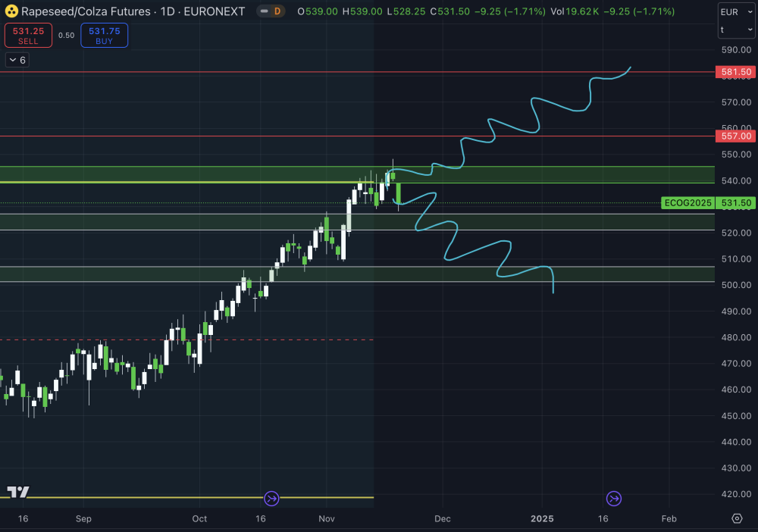Viewport: 758px width, 532px height.
Task: Click the red 557.00 price label
Action: pyautogui.click(x=736, y=136)
